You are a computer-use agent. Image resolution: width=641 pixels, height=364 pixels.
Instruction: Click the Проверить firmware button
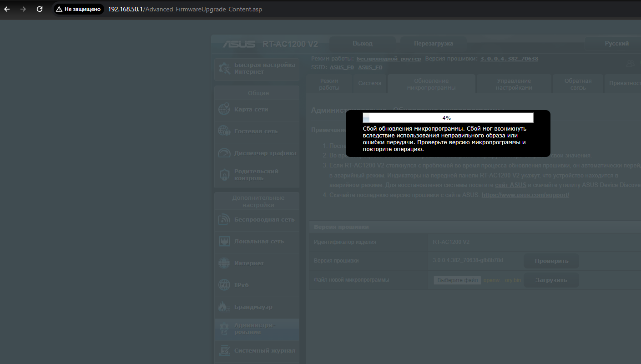pyautogui.click(x=551, y=261)
